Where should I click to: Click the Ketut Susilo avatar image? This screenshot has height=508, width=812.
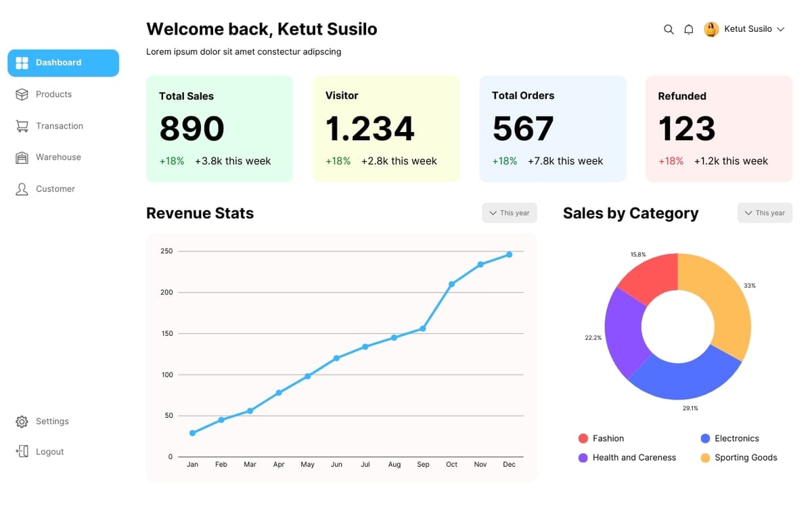pos(711,29)
